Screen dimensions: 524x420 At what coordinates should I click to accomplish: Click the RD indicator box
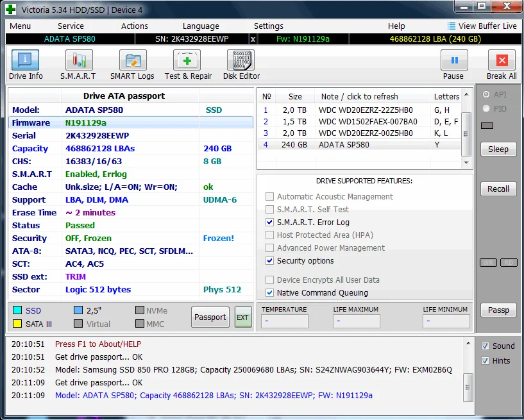coord(509,263)
